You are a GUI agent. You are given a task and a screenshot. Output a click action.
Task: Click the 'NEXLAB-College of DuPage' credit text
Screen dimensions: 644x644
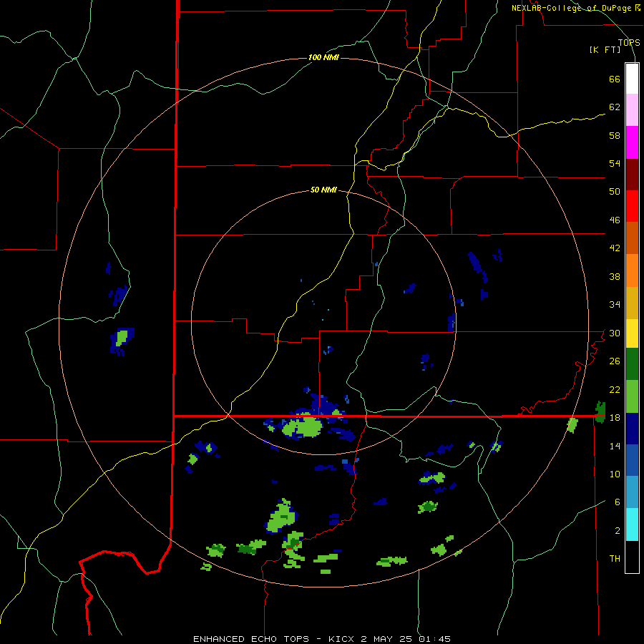tap(572, 8)
